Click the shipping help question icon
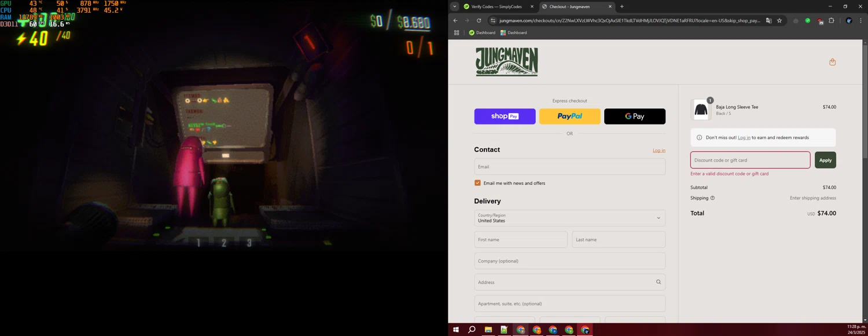 point(712,198)
